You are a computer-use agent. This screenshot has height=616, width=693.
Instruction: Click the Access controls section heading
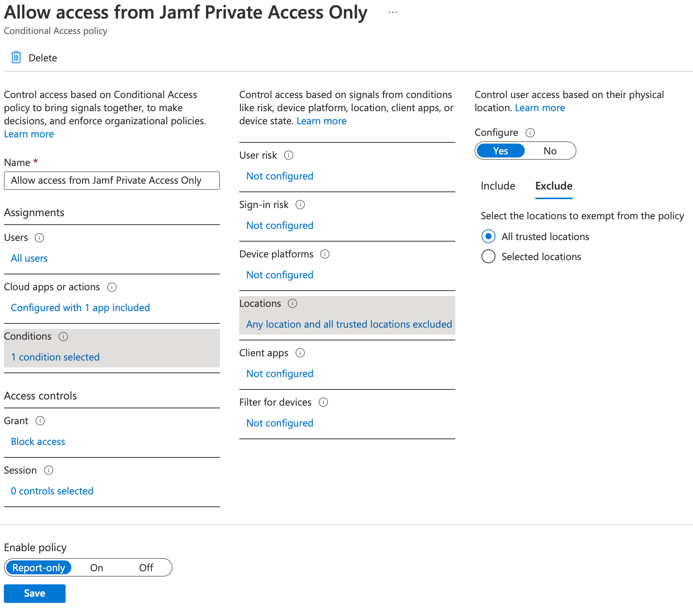(x=40, y=396)
